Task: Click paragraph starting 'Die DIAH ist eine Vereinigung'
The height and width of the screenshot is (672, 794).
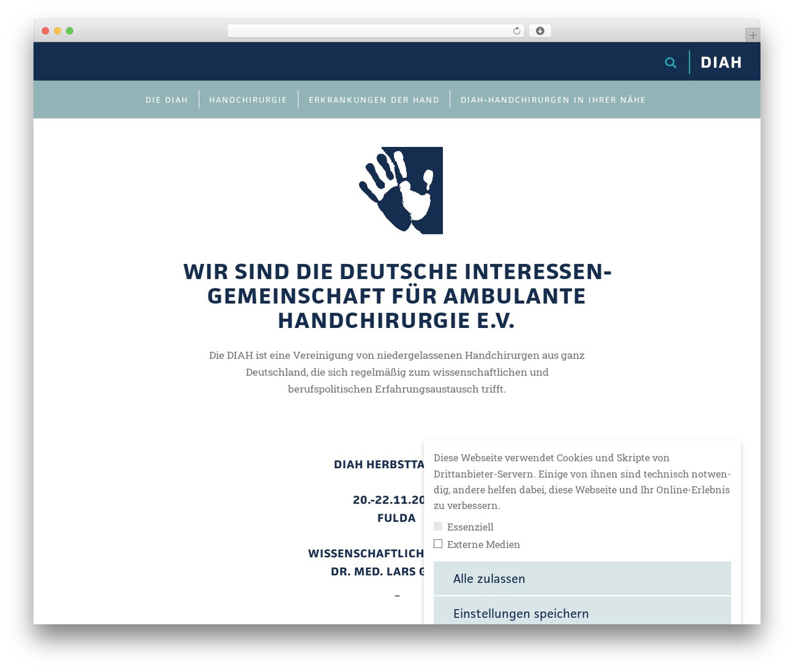Action: (397, 372)
